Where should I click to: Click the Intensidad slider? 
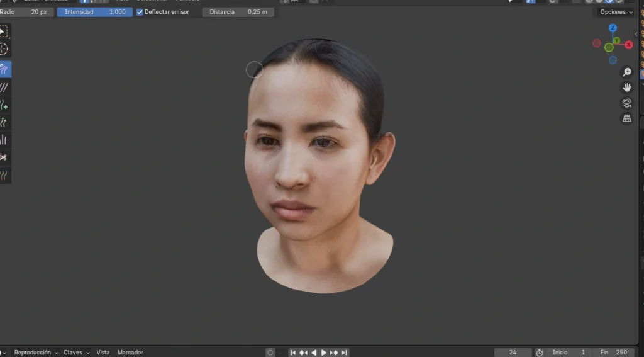[95, 12]
